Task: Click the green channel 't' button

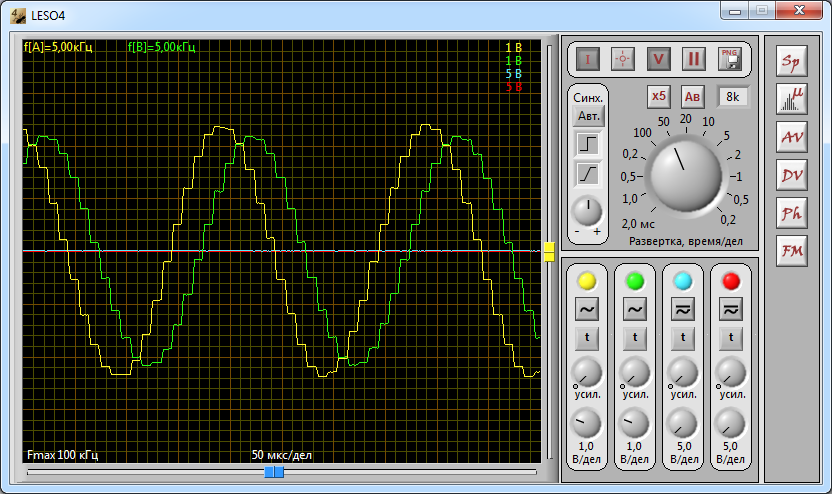Action: coord(635,338)
